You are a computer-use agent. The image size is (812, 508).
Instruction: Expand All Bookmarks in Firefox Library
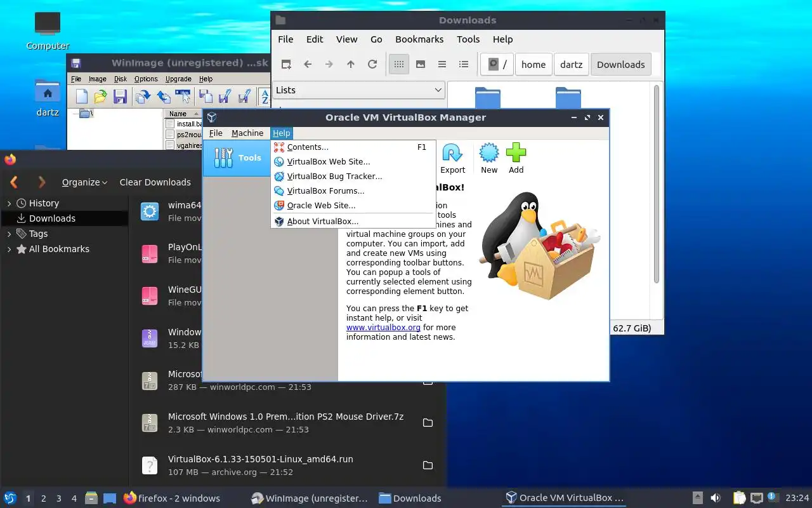(9, 250)
